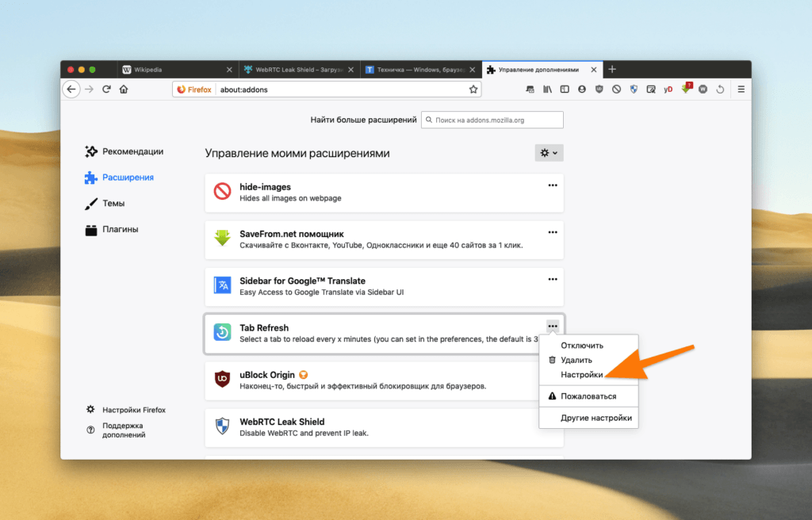Screen dimensions: 812x520
Task: Click the hide-images extension title
Action: pos(265,186)
